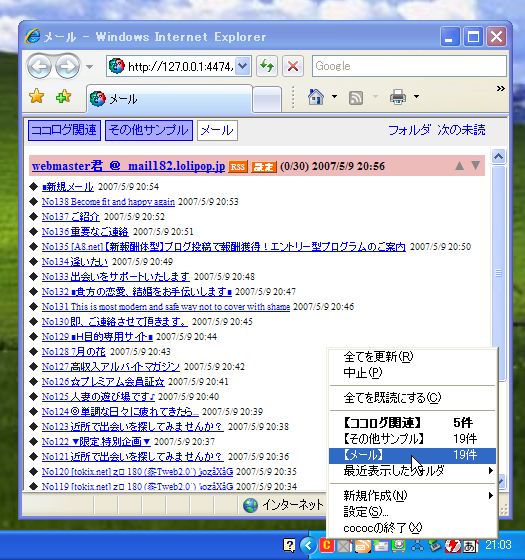Open a new blank browser tab
The width and height of the screenshot is (525, 560).
(x=266, y=100)
